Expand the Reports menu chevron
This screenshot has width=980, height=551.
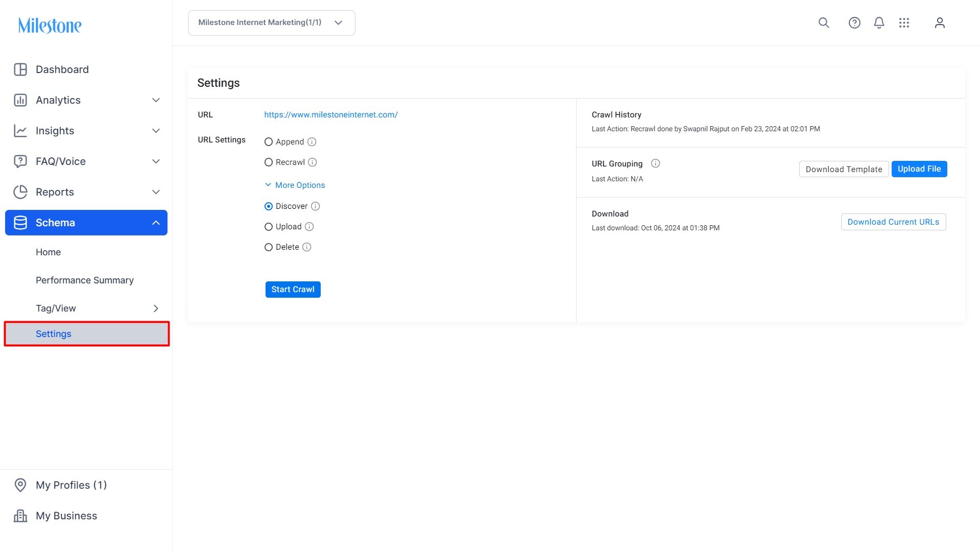(x=156, y=192)
